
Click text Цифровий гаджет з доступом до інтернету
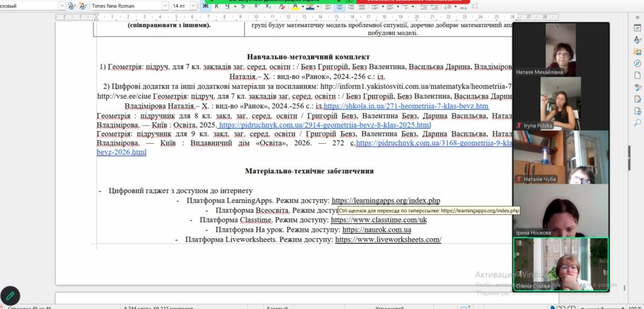click(180, 191)
